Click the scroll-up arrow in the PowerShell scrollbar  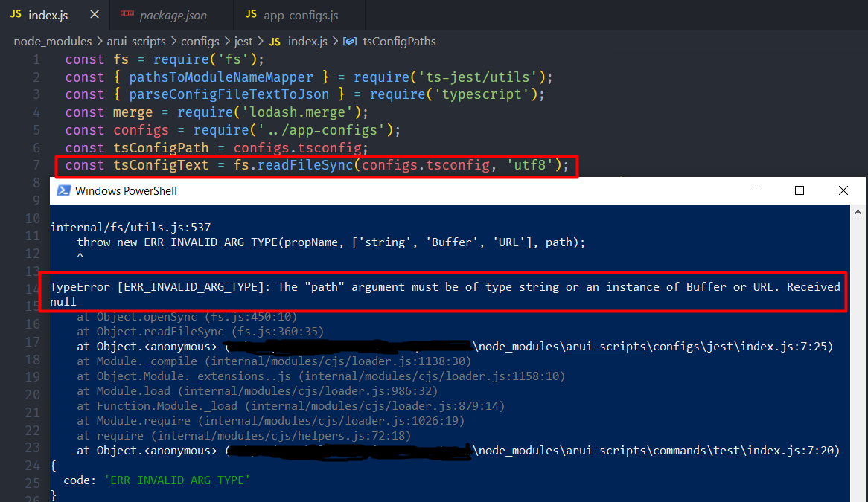[858, 213]
